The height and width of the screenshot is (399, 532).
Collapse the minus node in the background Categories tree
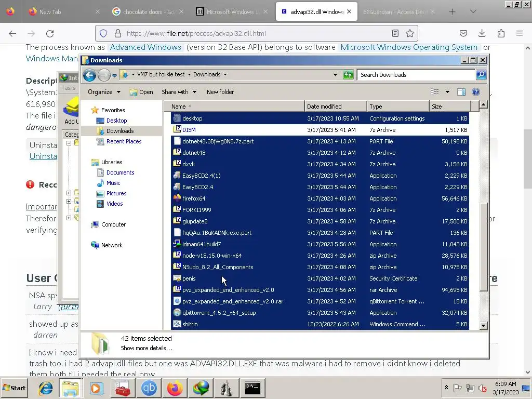tap(69, 143)
